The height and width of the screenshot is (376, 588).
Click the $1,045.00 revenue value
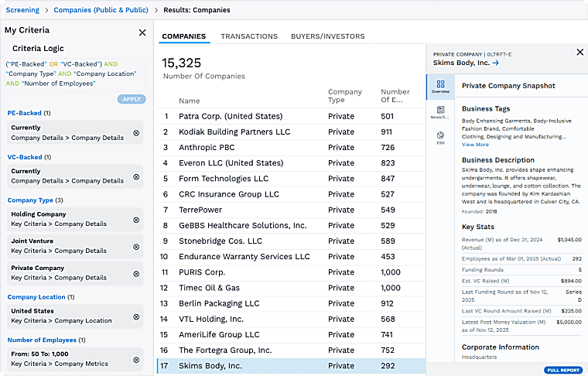569,240
